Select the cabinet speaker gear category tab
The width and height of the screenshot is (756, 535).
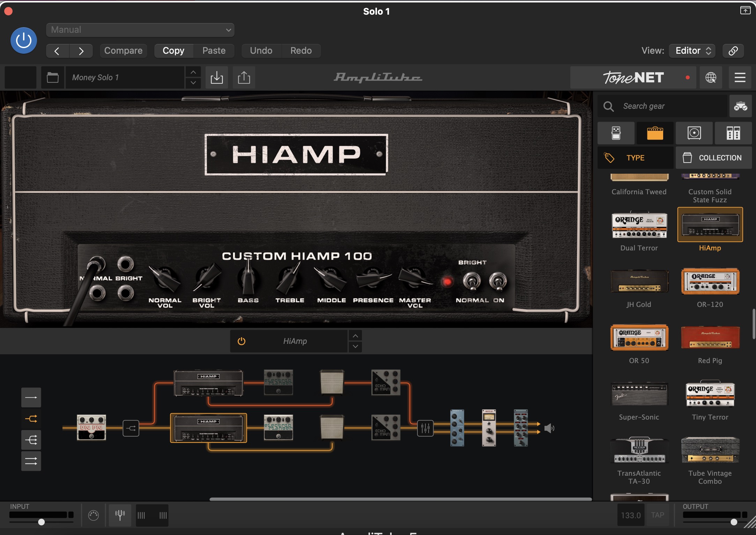coord(694,133)
